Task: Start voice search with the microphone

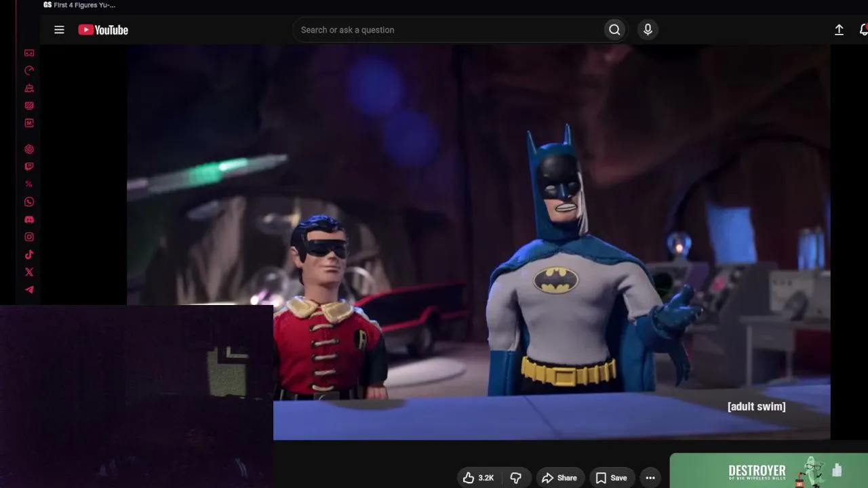Action: [648, 30]
